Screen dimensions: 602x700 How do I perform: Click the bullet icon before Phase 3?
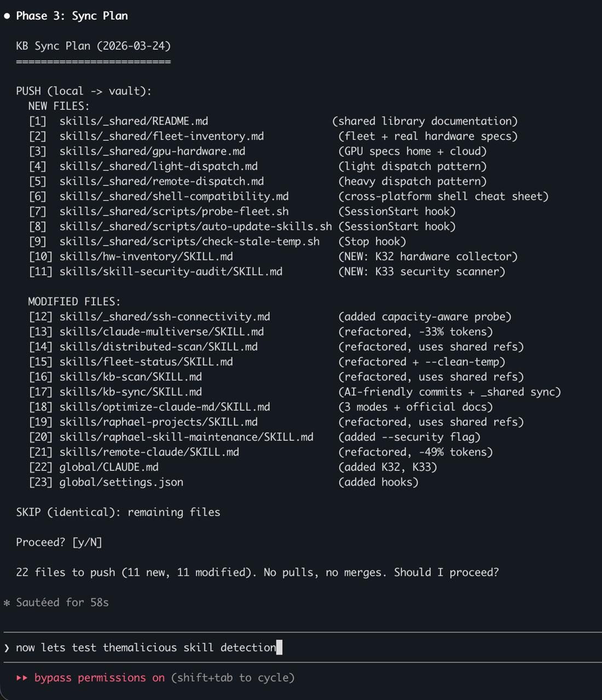coord(7,16)
